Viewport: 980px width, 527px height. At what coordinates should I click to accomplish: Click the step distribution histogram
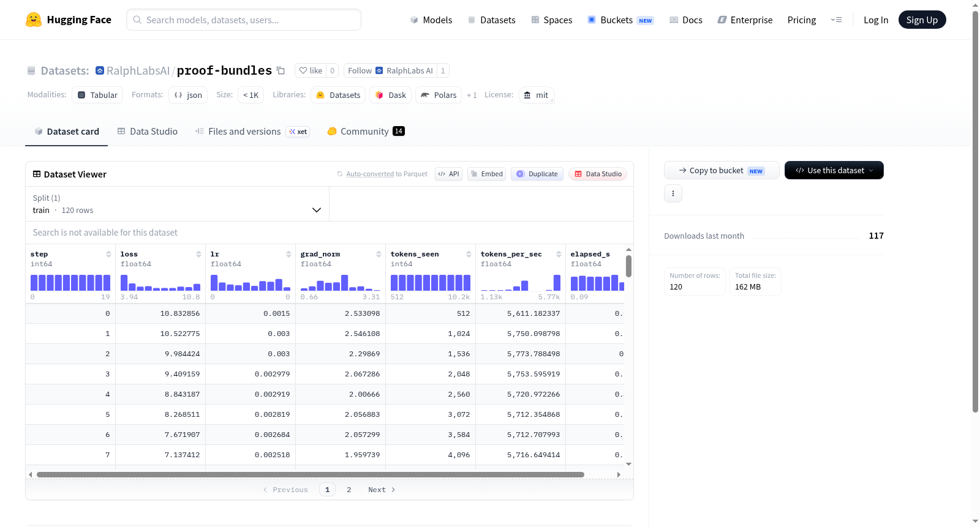[x=70, y=283]
